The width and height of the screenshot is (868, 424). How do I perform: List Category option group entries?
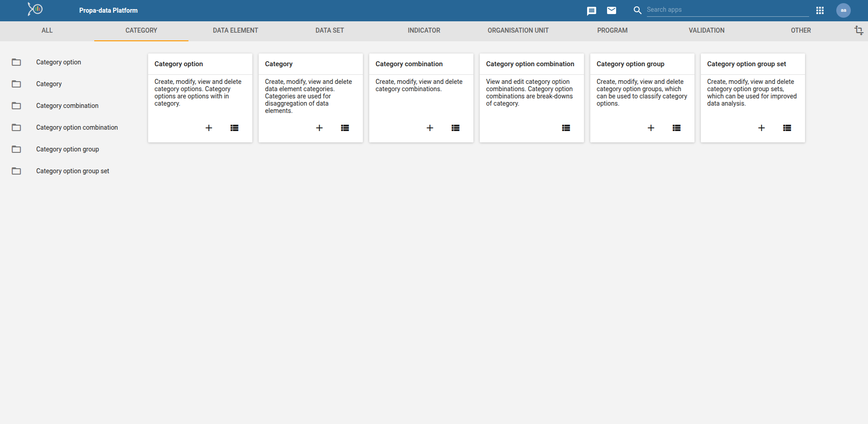(x=676, y=128)
